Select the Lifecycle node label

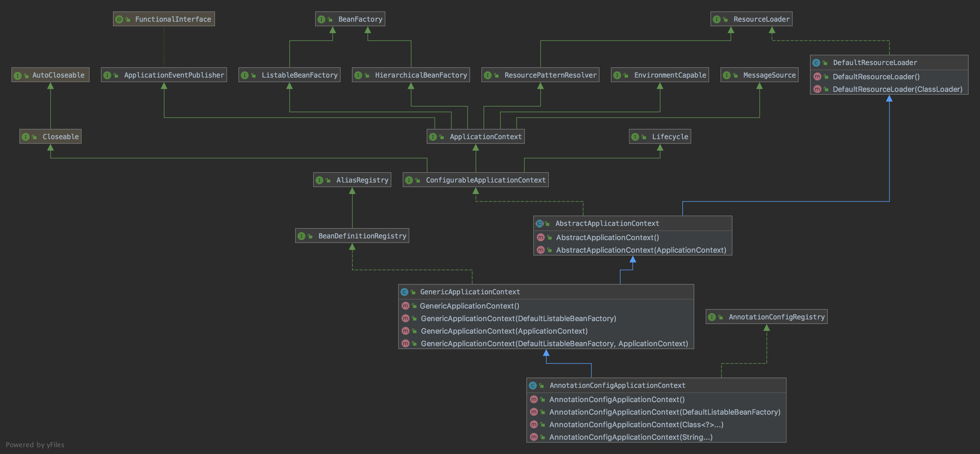670,137
